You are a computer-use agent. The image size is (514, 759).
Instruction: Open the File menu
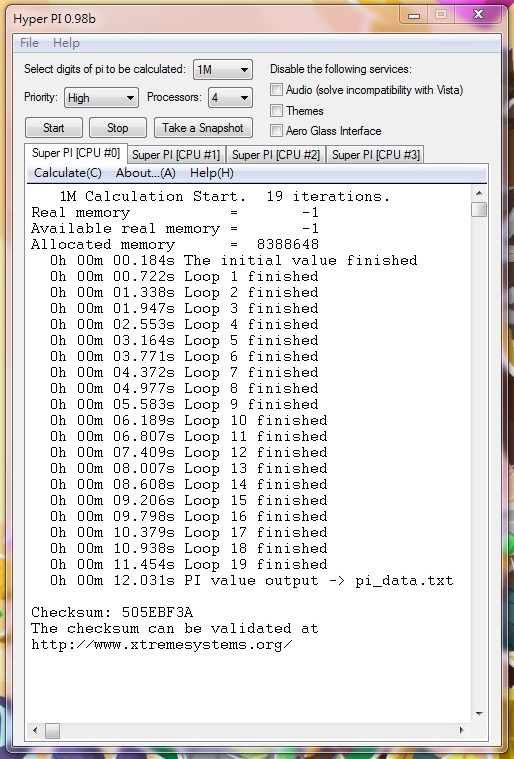pyautogui.click(x=29, y=43)
